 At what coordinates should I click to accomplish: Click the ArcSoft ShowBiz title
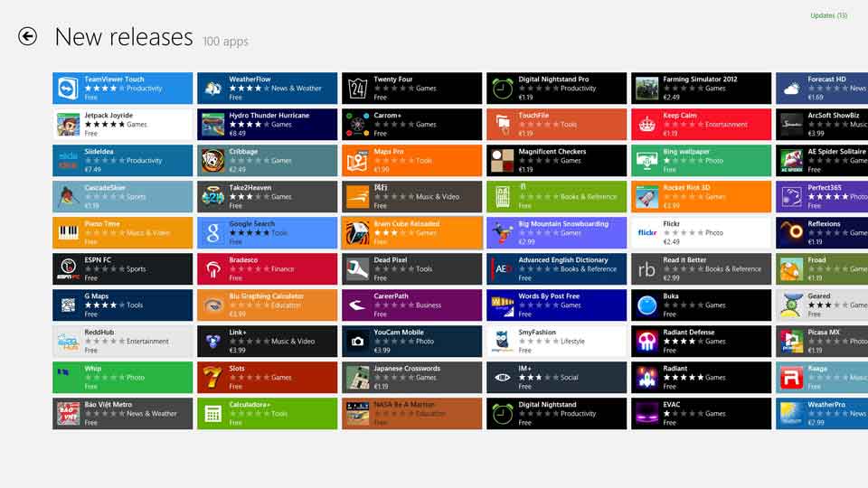[x=834, y=115]
